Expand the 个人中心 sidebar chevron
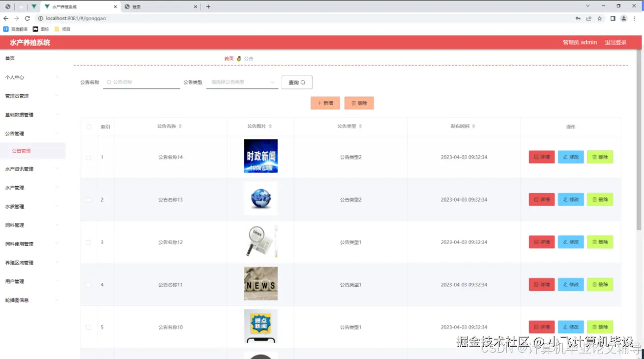Image resolution: width=644 pixels, height=359 pixels. (x=57, y=77)
